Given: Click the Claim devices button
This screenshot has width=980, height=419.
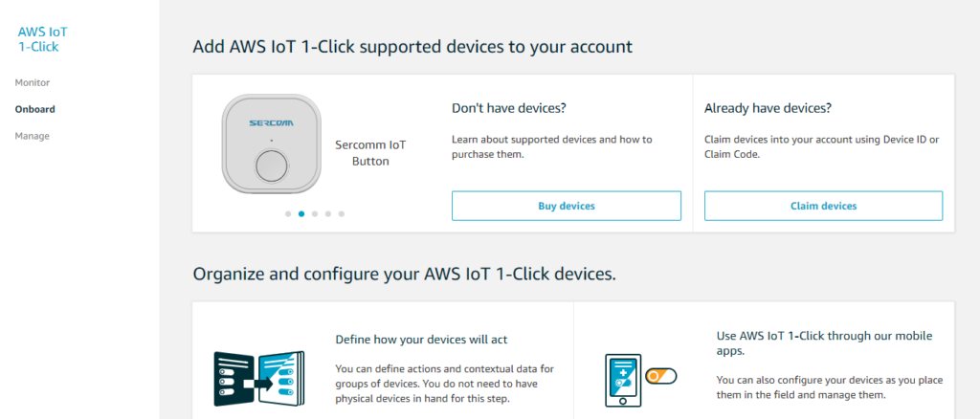Looking at the screenshot, I should 823,206.
